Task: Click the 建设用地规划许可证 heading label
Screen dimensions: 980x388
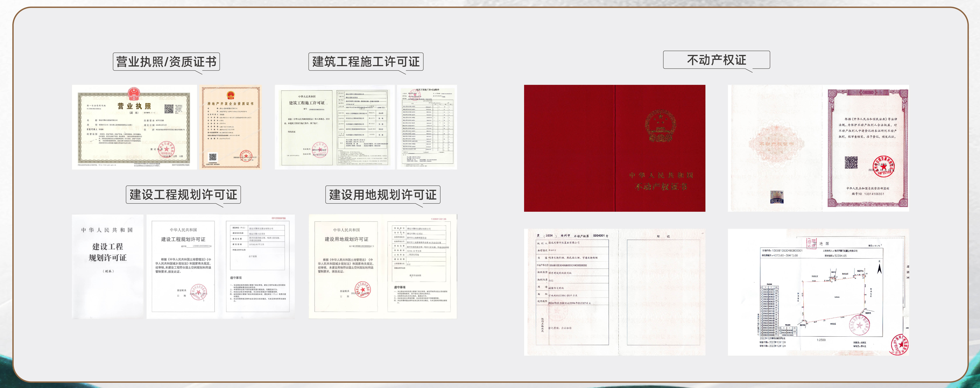Action: point(383,194)
